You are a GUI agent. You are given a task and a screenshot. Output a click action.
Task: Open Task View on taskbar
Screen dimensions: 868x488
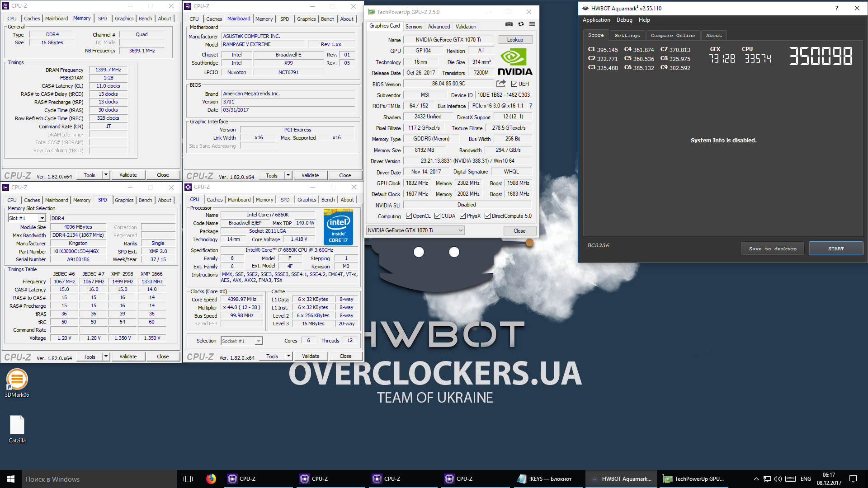188,479
